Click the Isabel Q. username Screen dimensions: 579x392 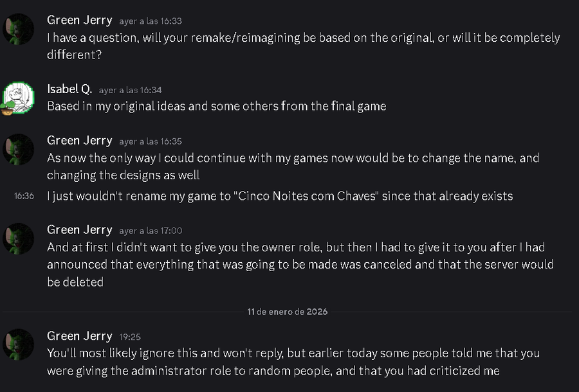click(69, 89)
